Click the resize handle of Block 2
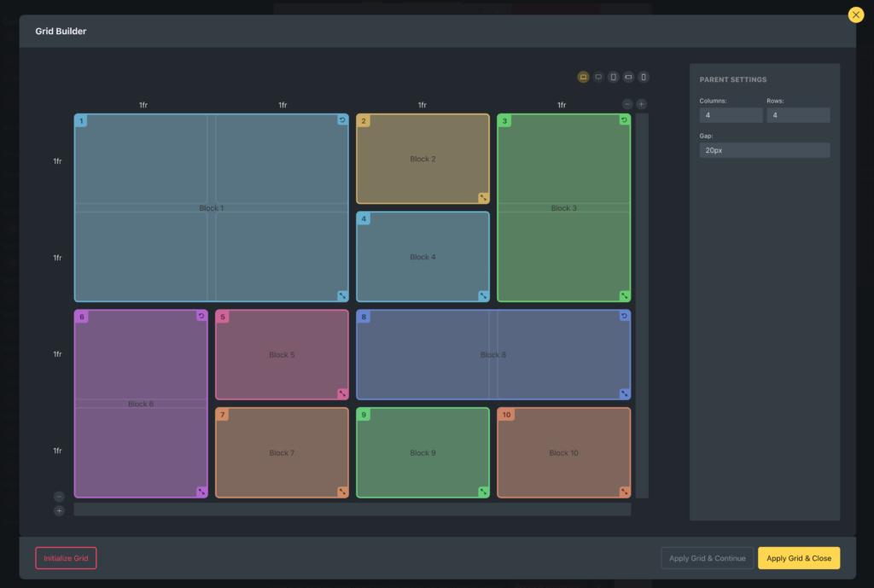The image size is (874, 588). point(483,197)
